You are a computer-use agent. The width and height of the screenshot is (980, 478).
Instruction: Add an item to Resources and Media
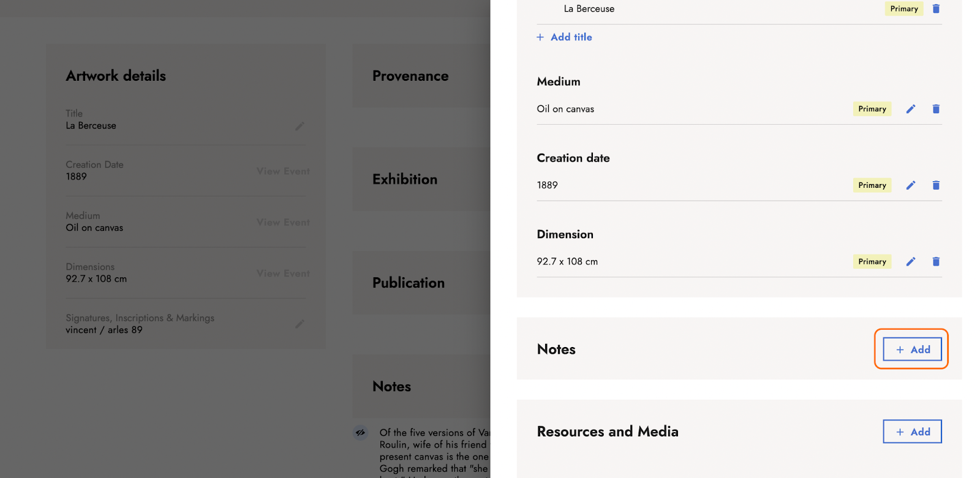click(x=912, y=431)
